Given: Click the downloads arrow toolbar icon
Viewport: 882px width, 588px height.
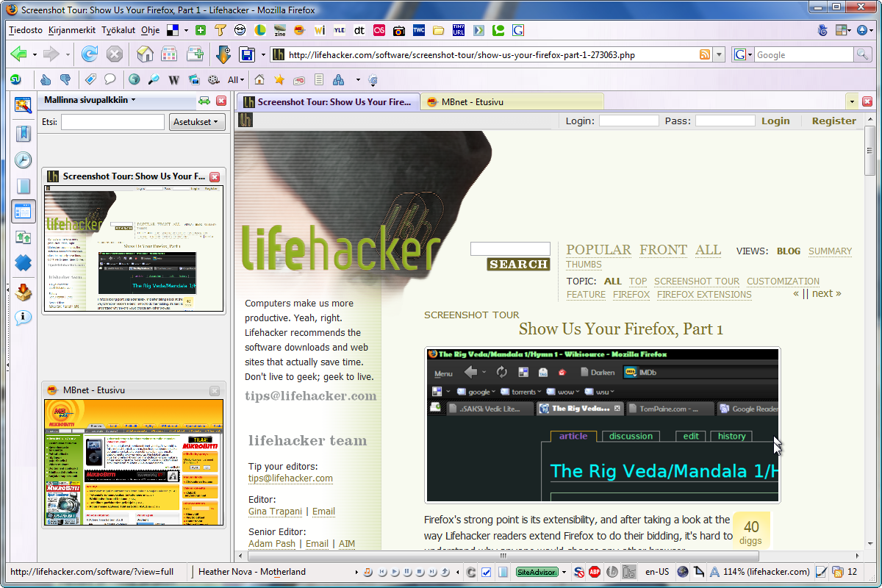Looking at the screenshot, I should coord(223,54).
